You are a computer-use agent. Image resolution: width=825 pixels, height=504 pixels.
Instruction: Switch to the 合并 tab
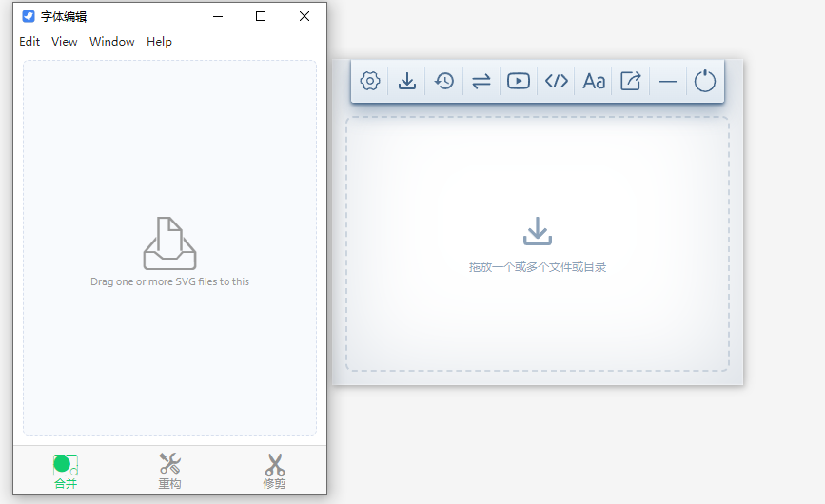click(x=66, y=472)
